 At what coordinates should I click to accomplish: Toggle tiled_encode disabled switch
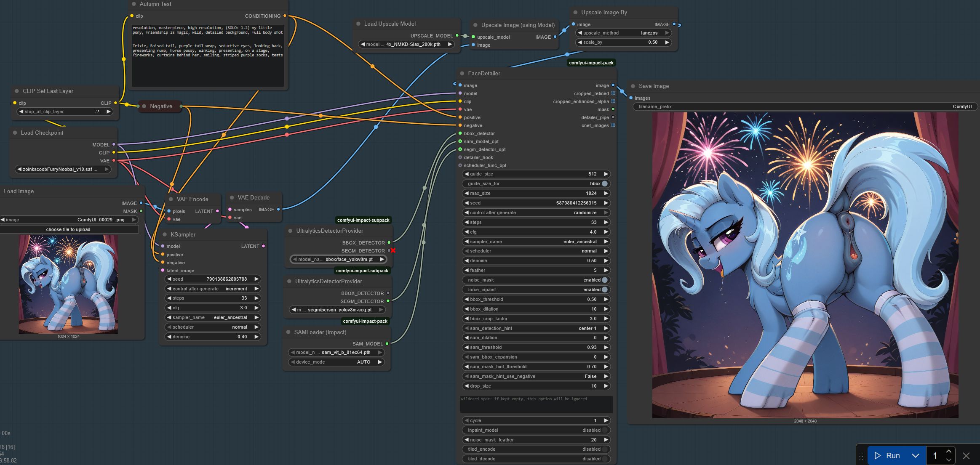605,449
